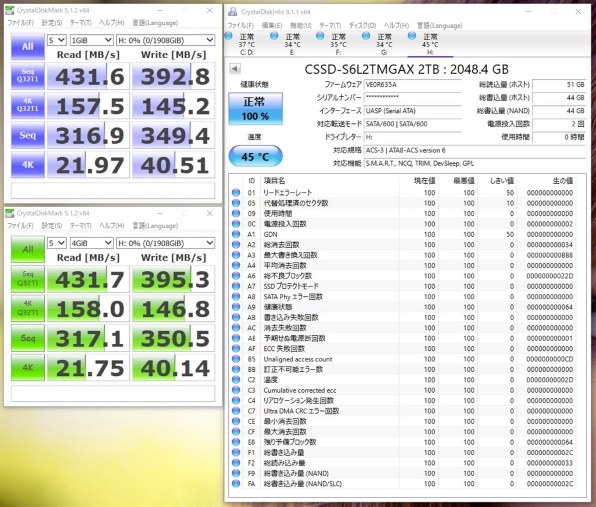Click status icon of 09 使用時間 row
Viewport: 596px width, 507px height.
coord(236,213)
